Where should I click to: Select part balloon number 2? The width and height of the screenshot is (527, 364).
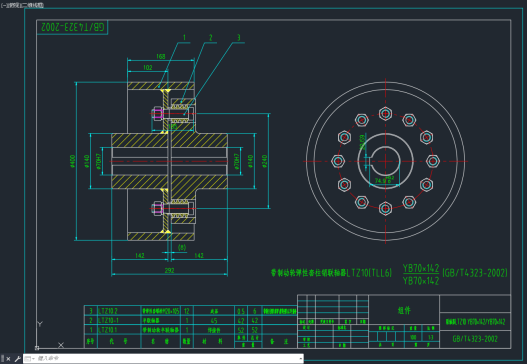[211, 38]
